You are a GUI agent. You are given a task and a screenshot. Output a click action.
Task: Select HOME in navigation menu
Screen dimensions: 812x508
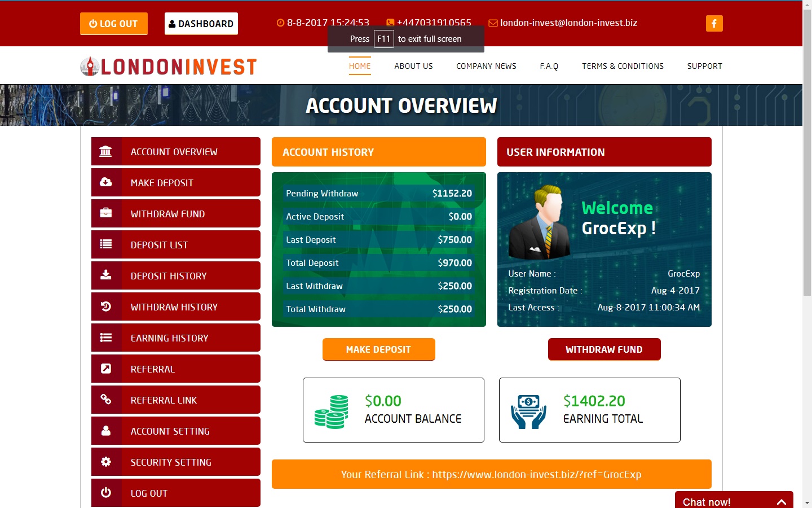[360, 66]
